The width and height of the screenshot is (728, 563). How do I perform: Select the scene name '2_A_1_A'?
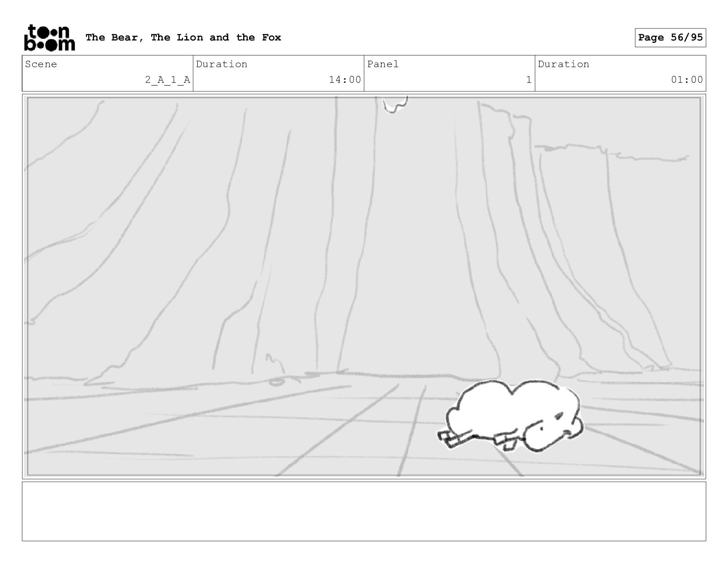pos(167,80)
